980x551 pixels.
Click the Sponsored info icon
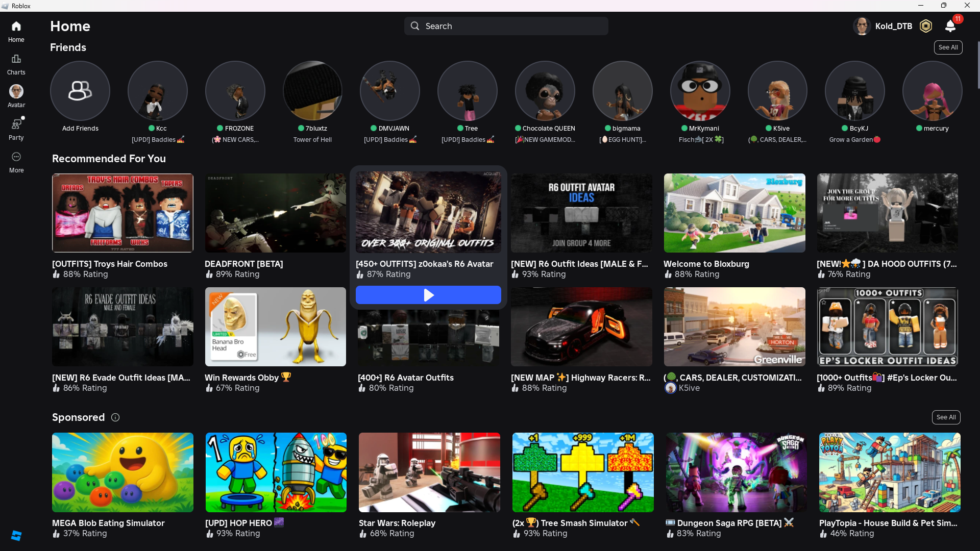point(115,417)
